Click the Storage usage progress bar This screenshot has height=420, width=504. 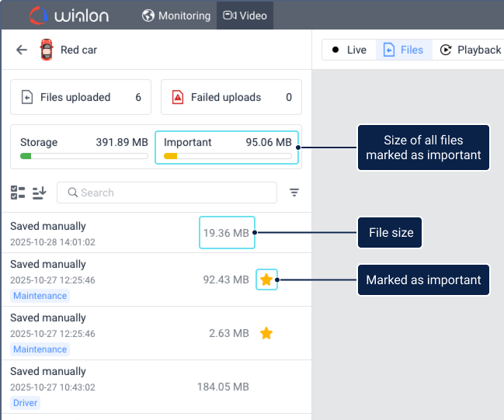pyautogui.click(x=84, y=156)
